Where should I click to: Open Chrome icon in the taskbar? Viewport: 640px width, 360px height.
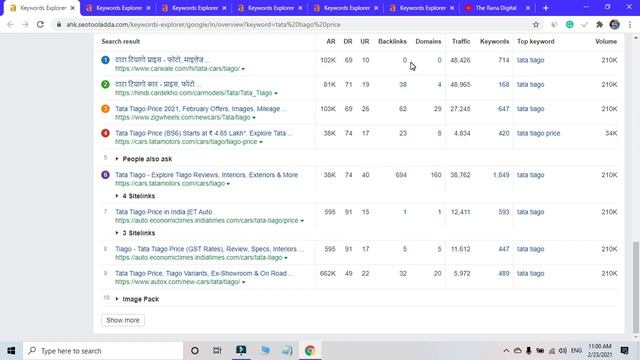click(310, 351)
